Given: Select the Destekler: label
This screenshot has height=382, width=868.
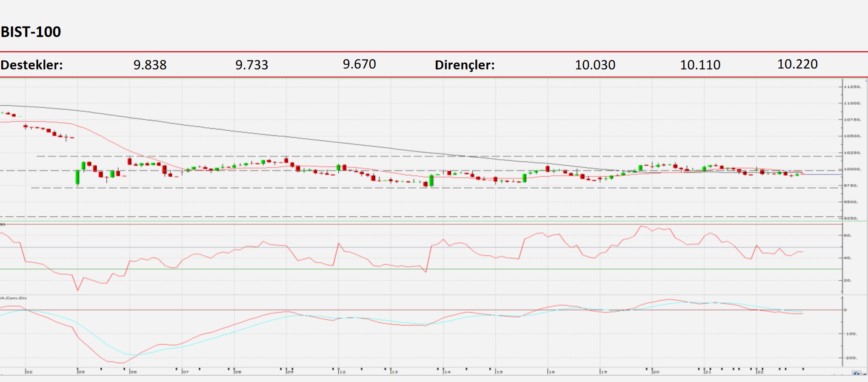Looking at the screenshot, I should pos(31,65).
